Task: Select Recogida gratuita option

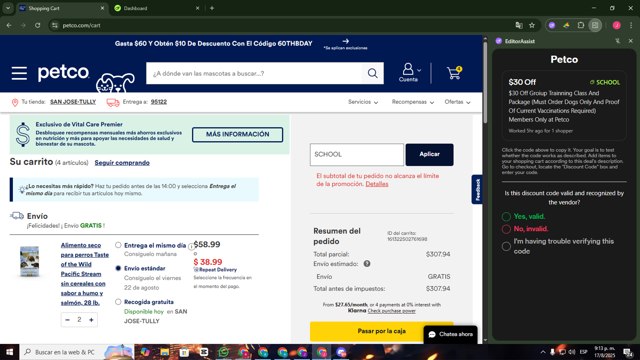Action: click(x=118, y=302)
